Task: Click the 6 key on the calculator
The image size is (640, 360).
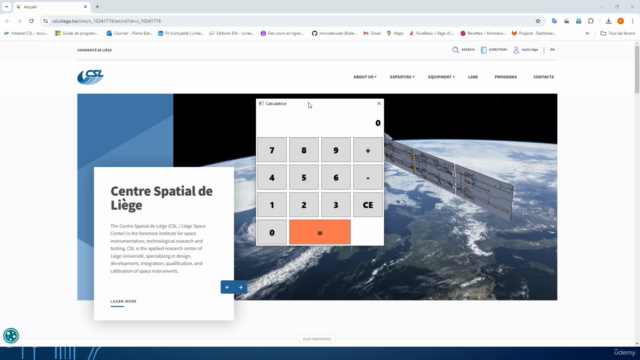Action: [x=336, y=178]
